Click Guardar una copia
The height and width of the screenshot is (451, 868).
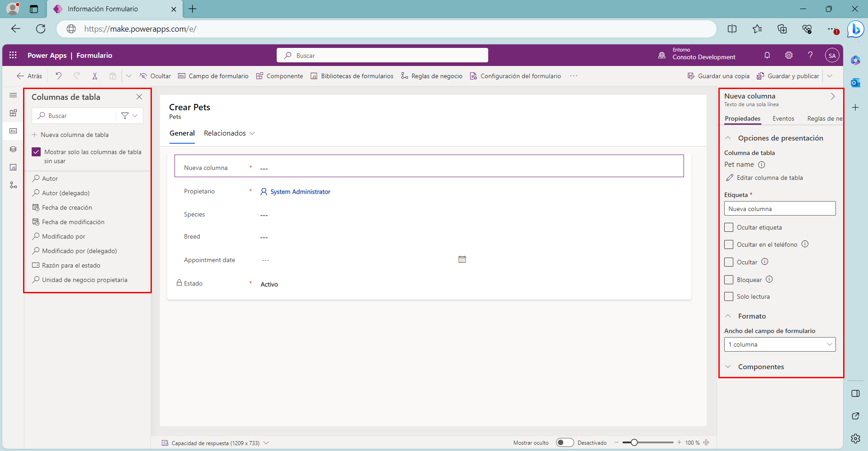pyautogui.click(x=718, y=76)
